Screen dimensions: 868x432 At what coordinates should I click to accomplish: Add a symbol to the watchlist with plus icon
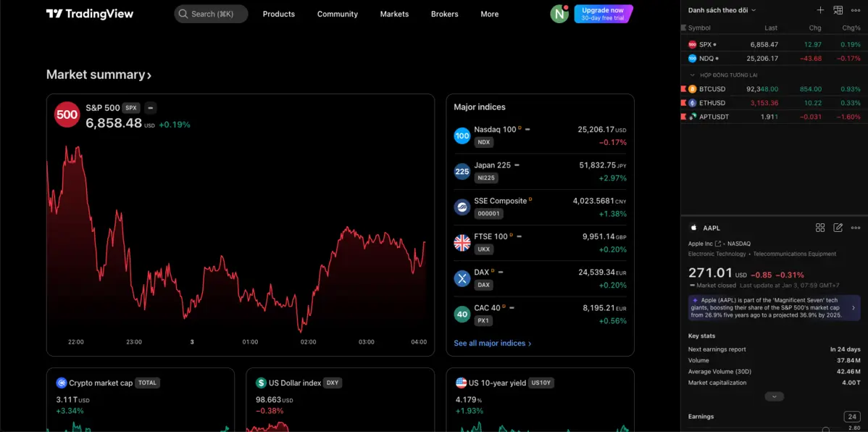[x=821, y=10]
